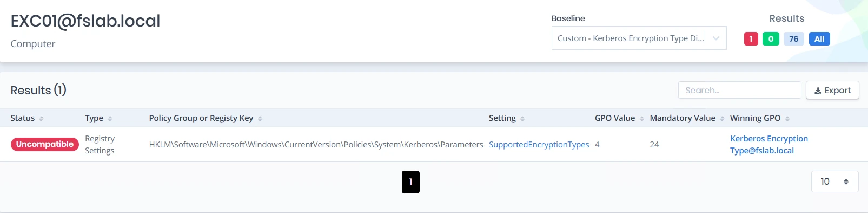The image size is (868, 213).
Task: Filter by green compatible results badge
Action: pos(771,39)
